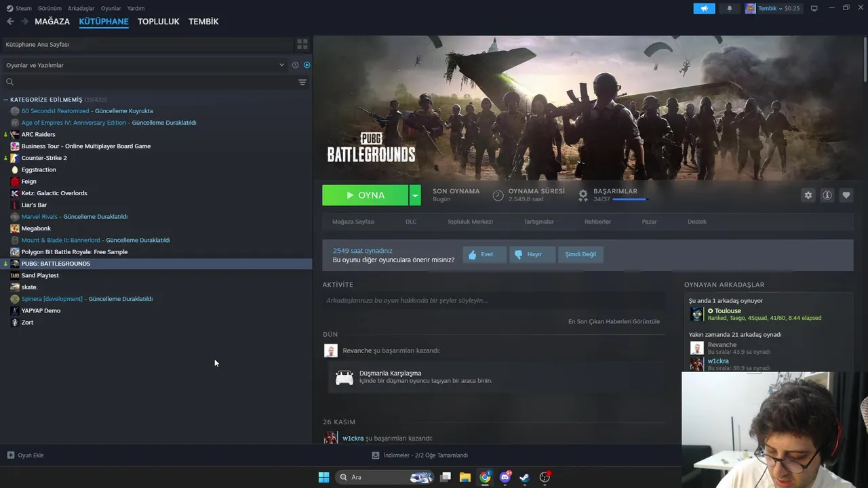Toggle the library grid view icon
Viewport: 868px width, 488px height.
[302, 44]
